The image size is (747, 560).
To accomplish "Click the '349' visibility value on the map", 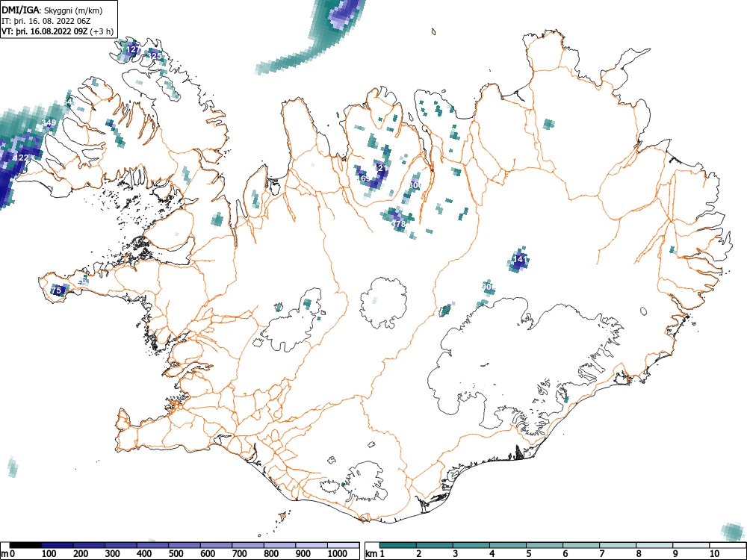I will point(49,123).
